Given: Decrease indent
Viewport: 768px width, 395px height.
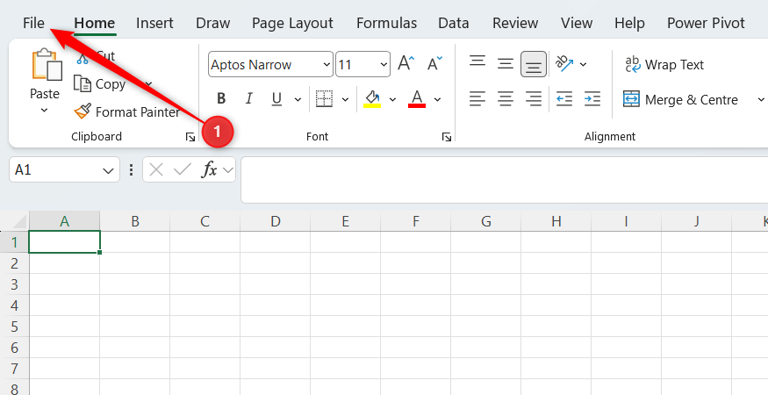Looking at the screenshot, I should [x=564, y=99].
